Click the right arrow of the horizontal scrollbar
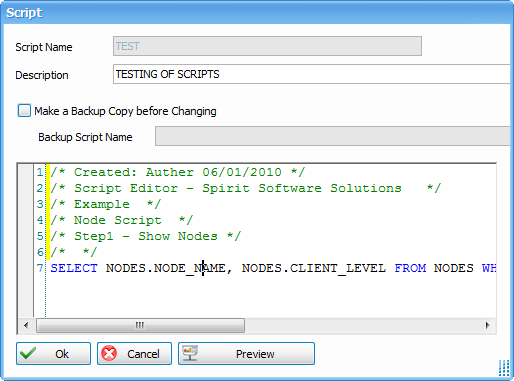 [488, 325]
